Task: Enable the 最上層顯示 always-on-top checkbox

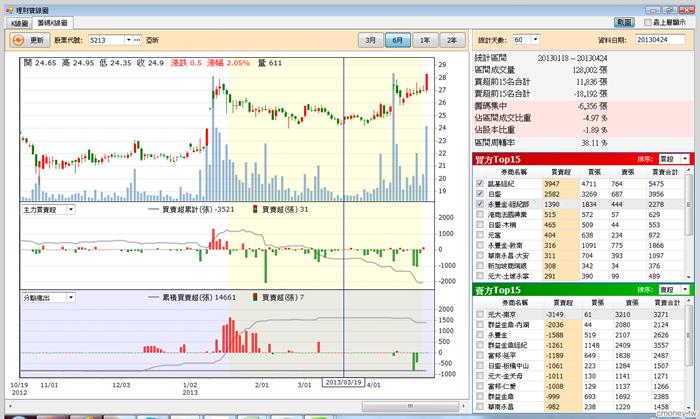Action: [646, 21]
